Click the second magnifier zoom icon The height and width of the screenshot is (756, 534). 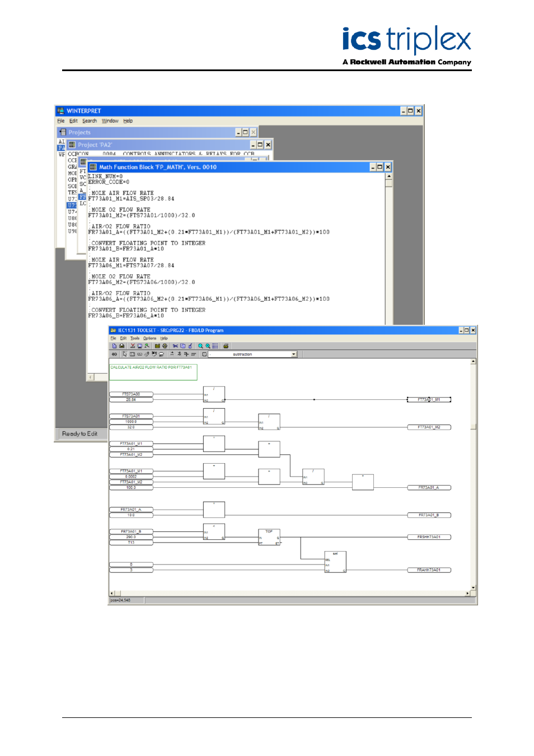(208, 346)
